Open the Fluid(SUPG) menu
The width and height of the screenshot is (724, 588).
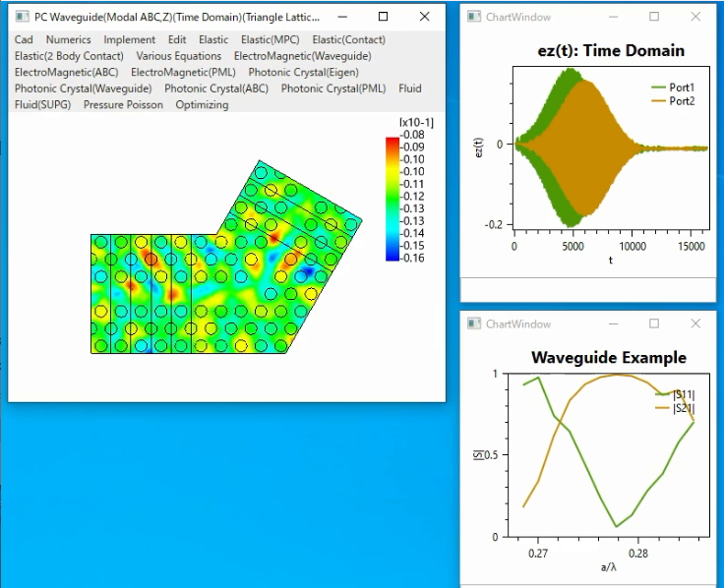click(42, 105)
